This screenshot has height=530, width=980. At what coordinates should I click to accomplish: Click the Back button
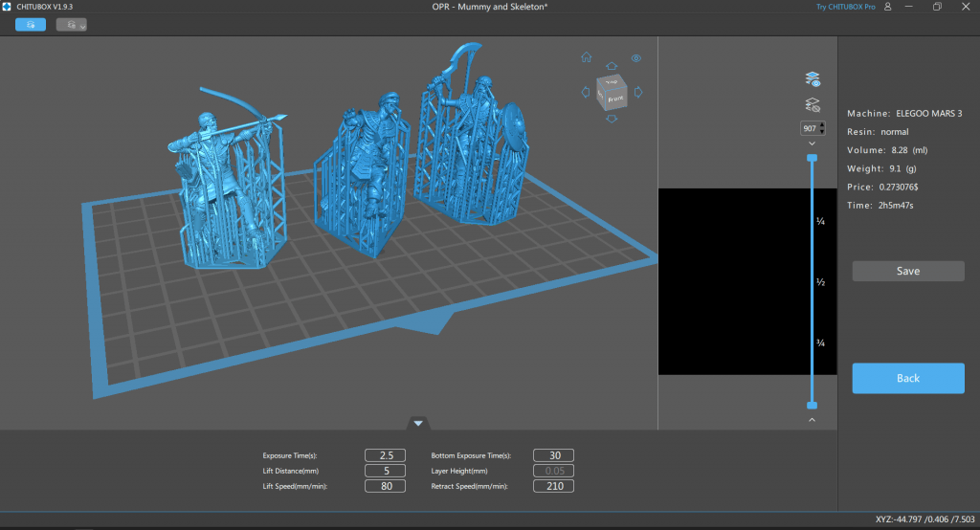coord(908,378)
